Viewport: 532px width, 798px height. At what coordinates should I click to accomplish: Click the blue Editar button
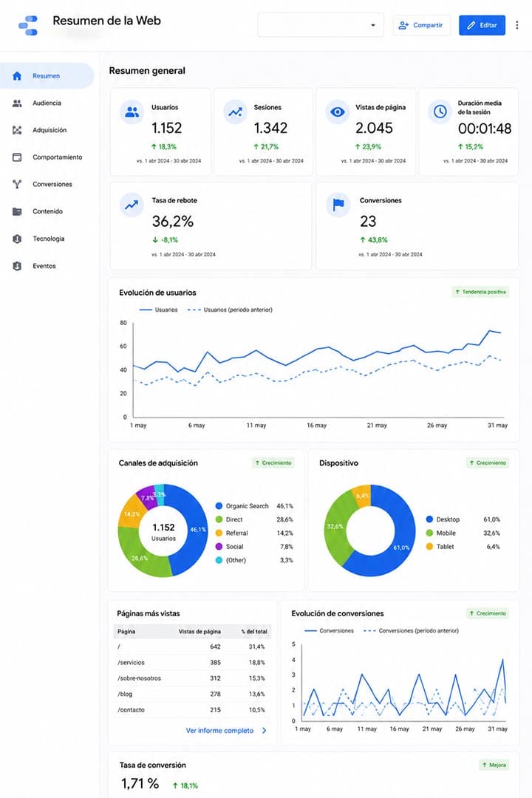pos(482,25)
